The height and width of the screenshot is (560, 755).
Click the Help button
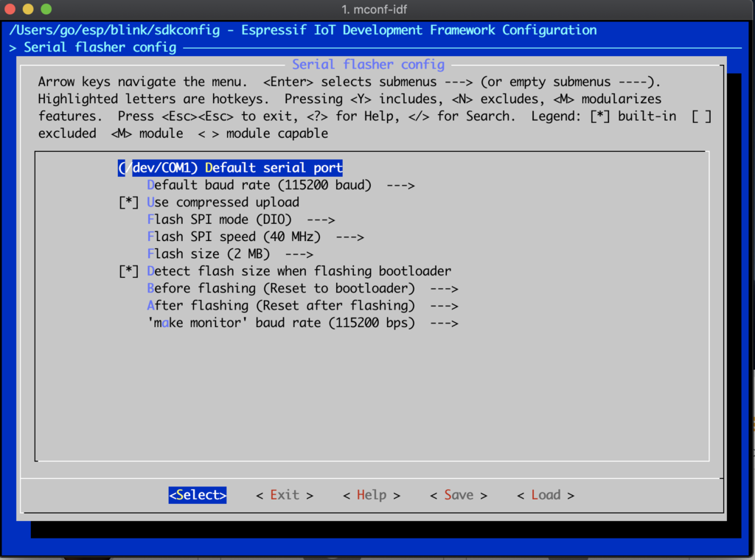(372, 495)
